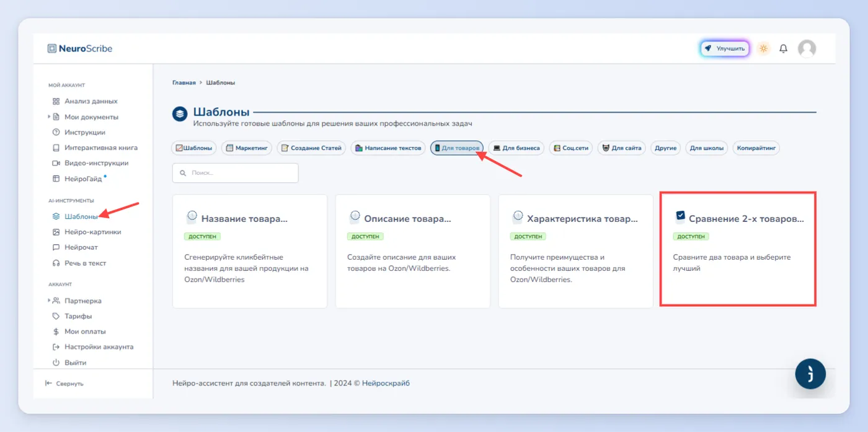The image size is (868, 432).
Task: Expand the Партнерка tree arrow
Action: [49, 301]
